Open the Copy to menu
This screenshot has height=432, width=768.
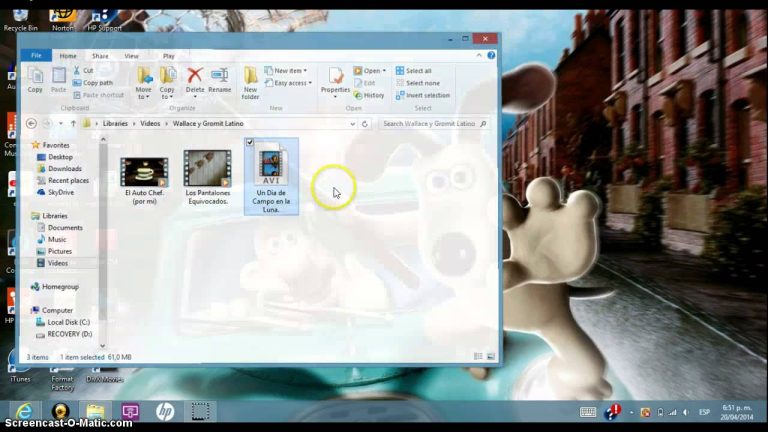tap(167, 83)
